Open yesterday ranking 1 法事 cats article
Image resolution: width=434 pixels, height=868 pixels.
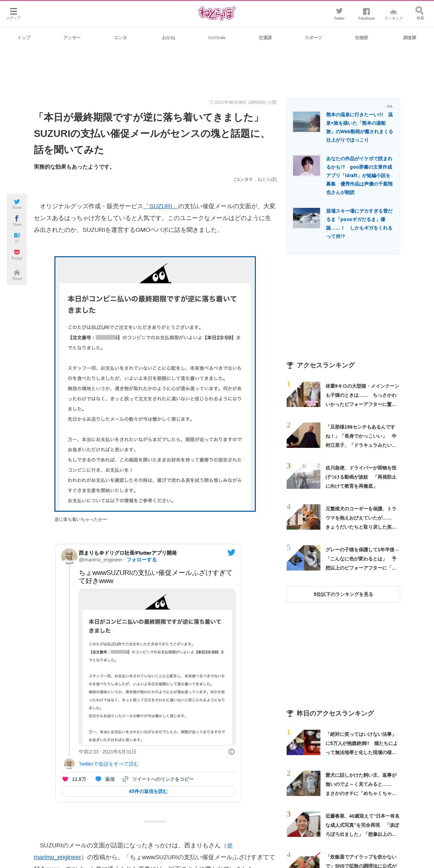(361, 743)
